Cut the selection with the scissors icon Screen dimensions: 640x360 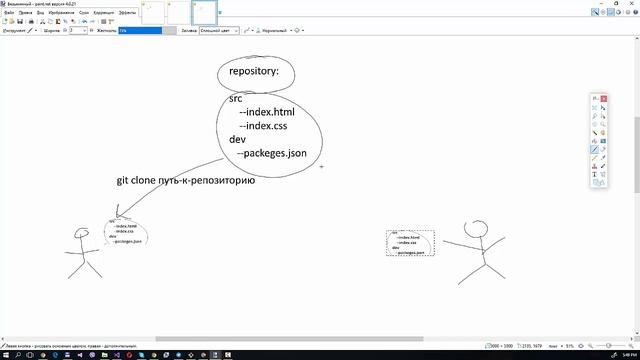(42, 21)
